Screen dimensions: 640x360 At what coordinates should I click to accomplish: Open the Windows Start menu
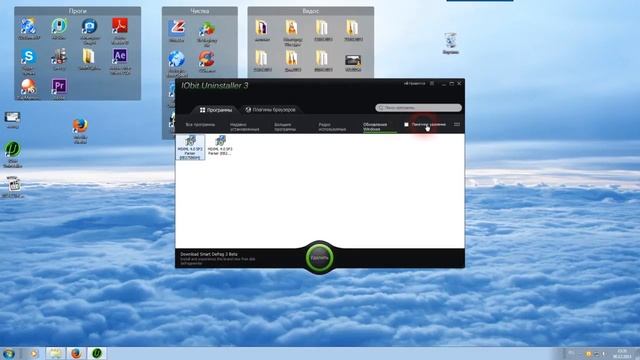click(x=8, y=353)
